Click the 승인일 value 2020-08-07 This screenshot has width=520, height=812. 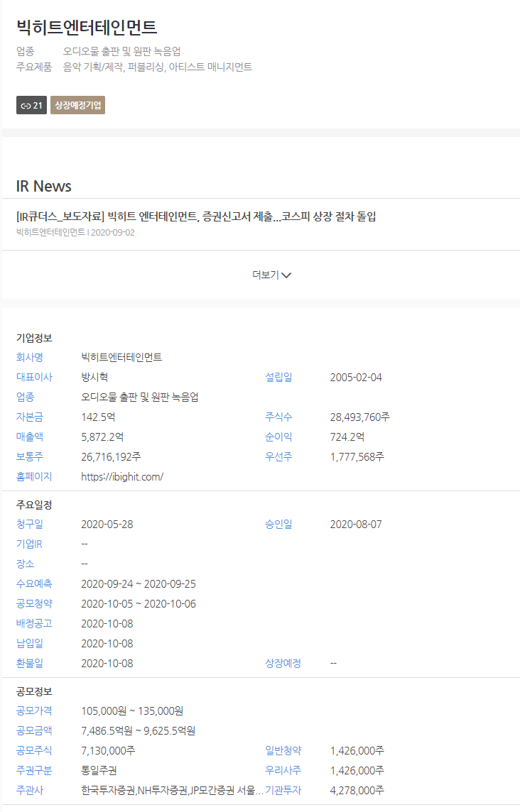tap(356, 524)
